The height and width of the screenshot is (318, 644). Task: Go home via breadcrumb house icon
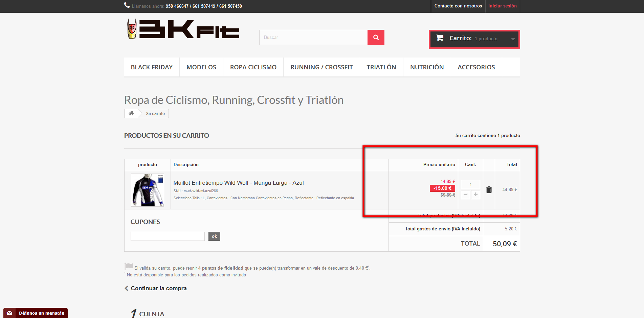(x=131, y=113)
